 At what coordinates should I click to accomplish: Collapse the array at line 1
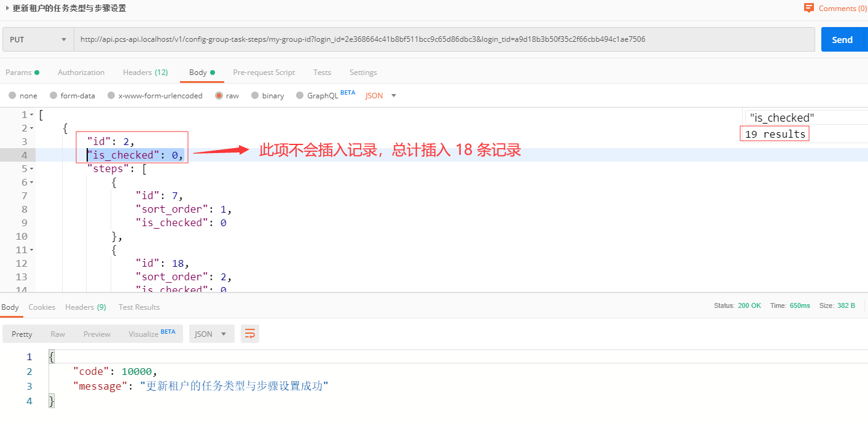(31, 115)
